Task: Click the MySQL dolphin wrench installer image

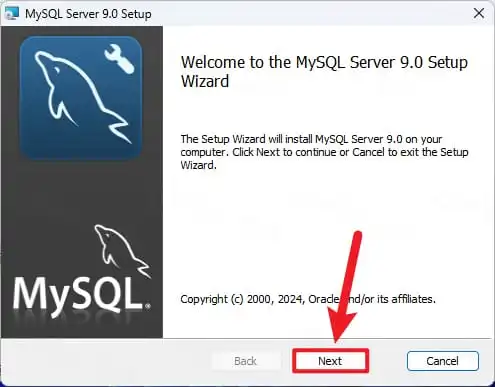Action: coord(81,98)
